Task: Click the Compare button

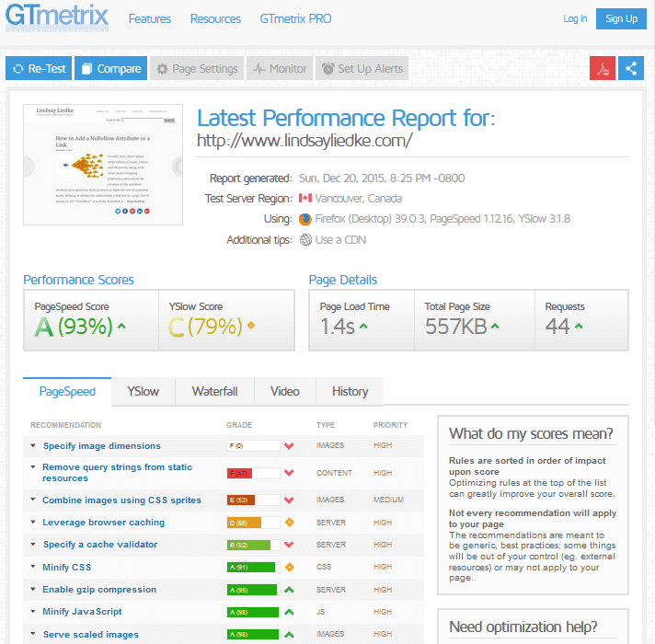Action: pyautogui.click(x=110, y=68)
